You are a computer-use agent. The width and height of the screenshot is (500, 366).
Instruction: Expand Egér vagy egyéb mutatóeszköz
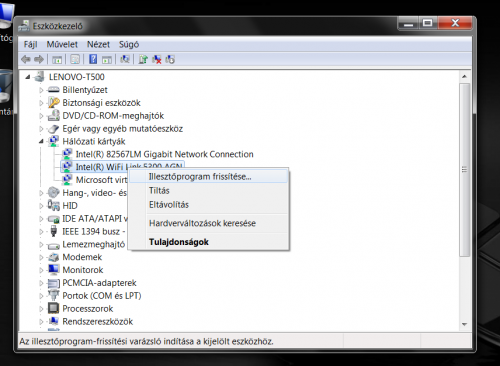point(41,129)
